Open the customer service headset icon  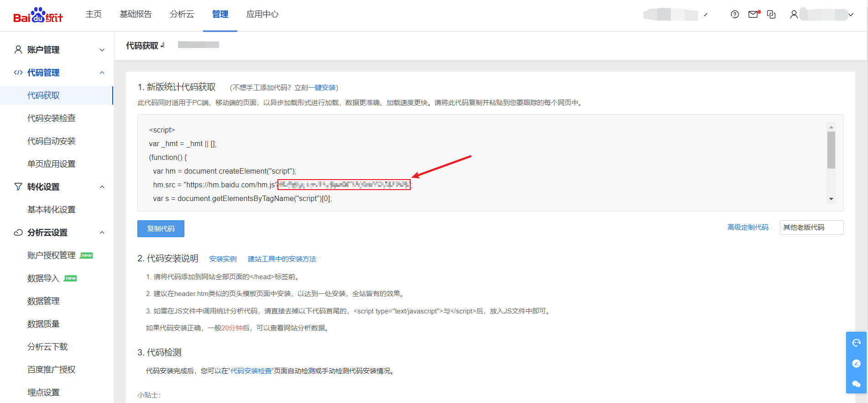coord(856,343)
